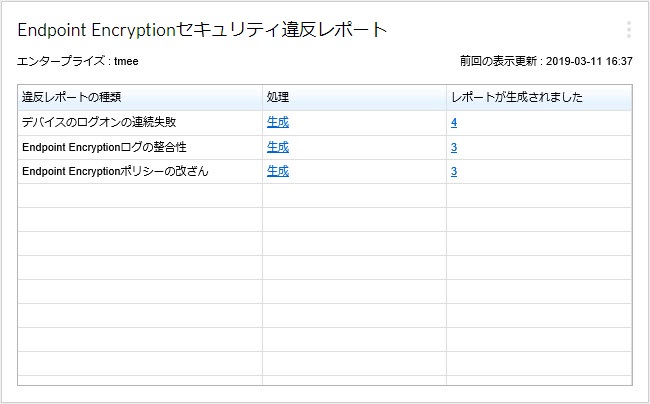Screen dimensions: 650x404
Task: Click 生成 for Endpoint Encryptionポリシーの改ざん
Action: [278, 171]
